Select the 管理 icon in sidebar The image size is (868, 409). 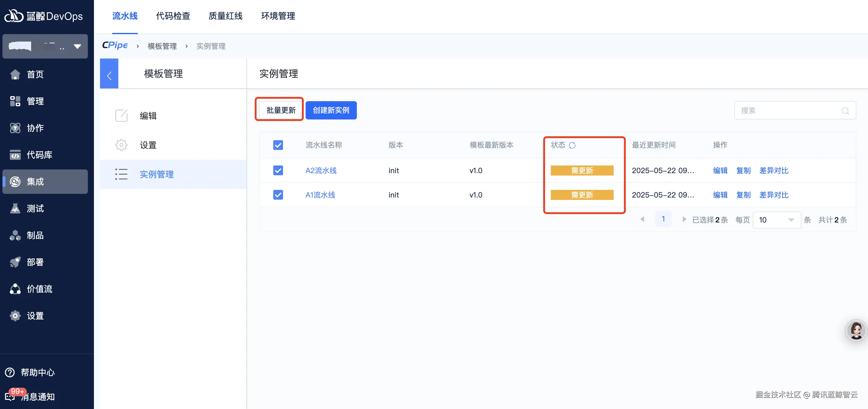click(x=15, y=101)
